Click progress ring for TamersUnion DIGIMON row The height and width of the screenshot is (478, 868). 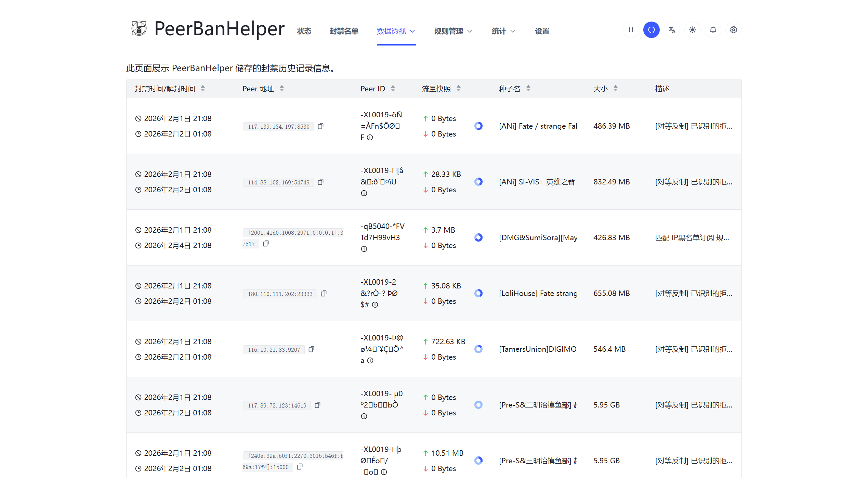tap(478, 349)
